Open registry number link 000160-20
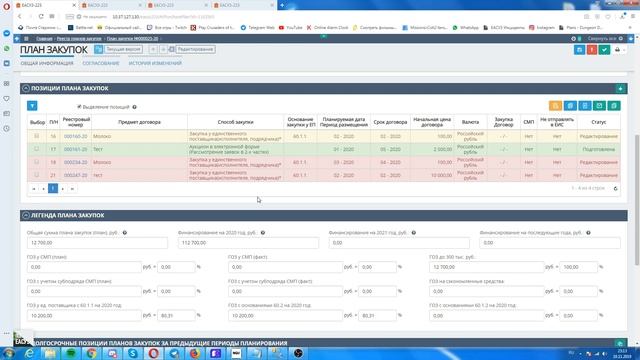640x360 pixels. pyautogui.click(x=76, y=136)
